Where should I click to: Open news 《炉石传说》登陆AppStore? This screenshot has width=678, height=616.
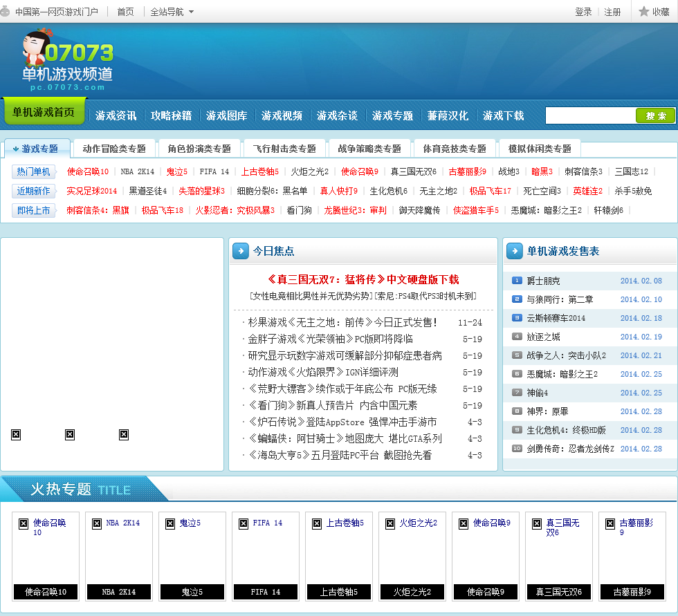342,422
